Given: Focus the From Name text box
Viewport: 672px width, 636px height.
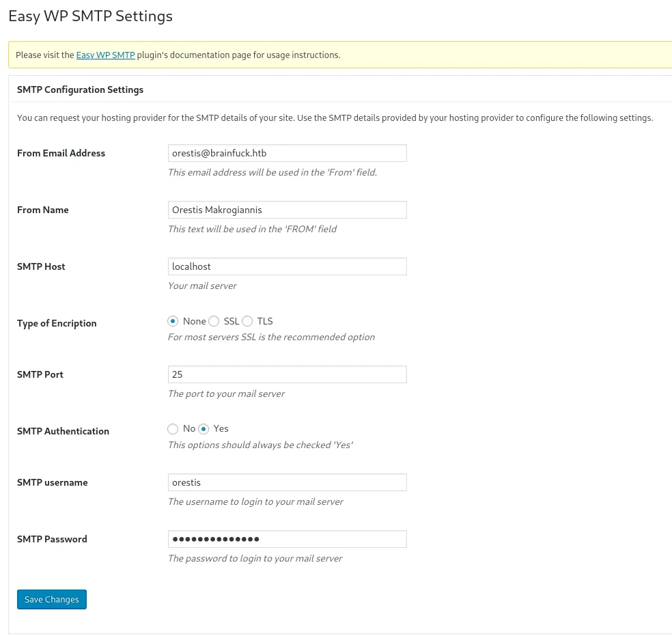Looking at the screenshot, I should 287,210.
